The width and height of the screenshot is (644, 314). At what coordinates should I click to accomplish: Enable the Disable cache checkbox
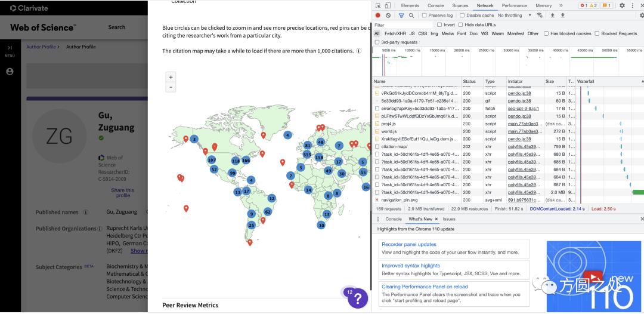coord(462,15)
